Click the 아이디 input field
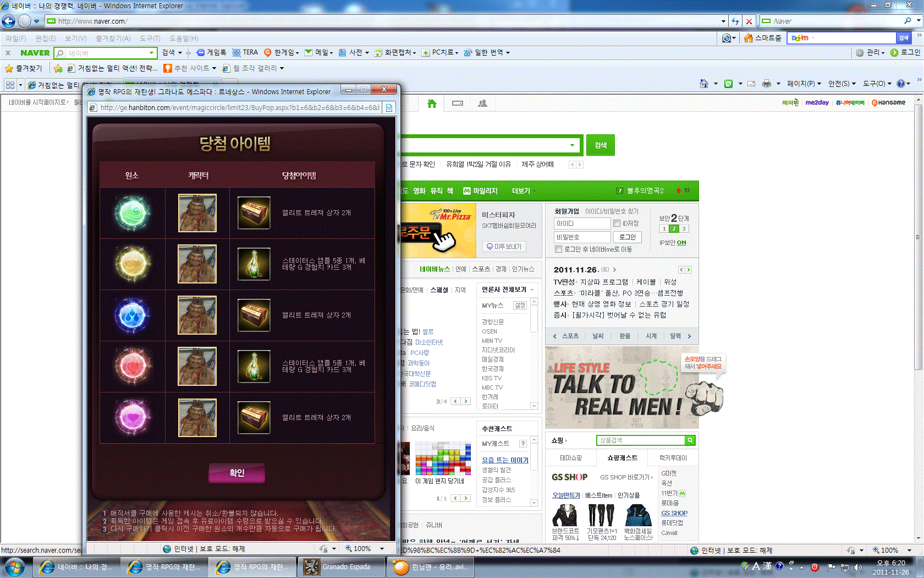 (582, 223)
